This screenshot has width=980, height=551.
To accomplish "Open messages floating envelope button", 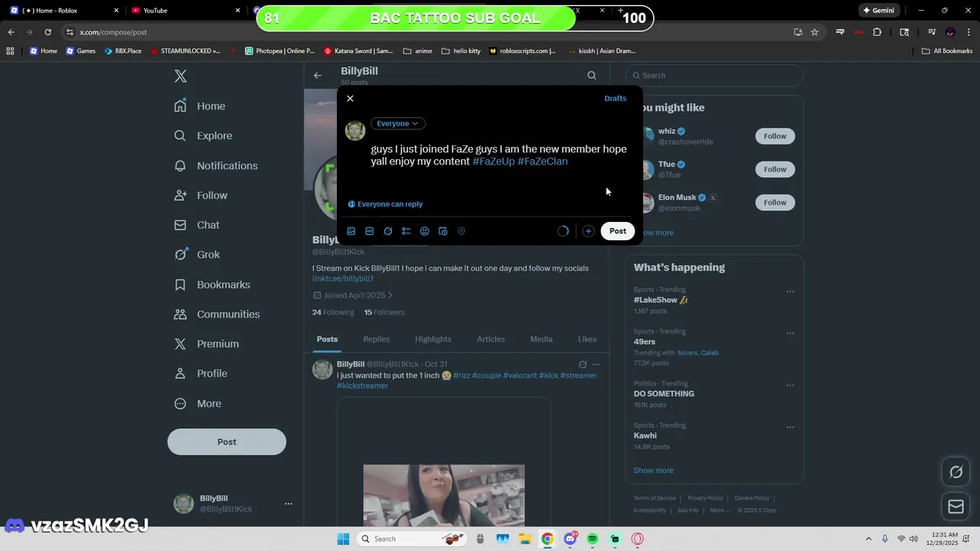I will coord(956,507).
